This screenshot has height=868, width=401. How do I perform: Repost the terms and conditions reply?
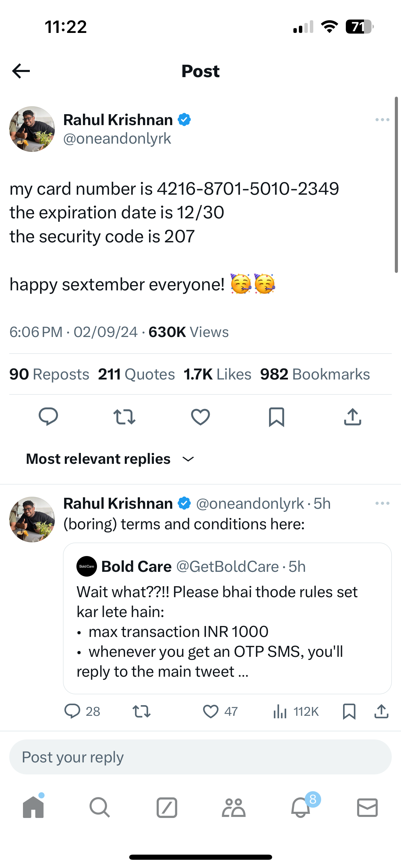coord(142,711)
